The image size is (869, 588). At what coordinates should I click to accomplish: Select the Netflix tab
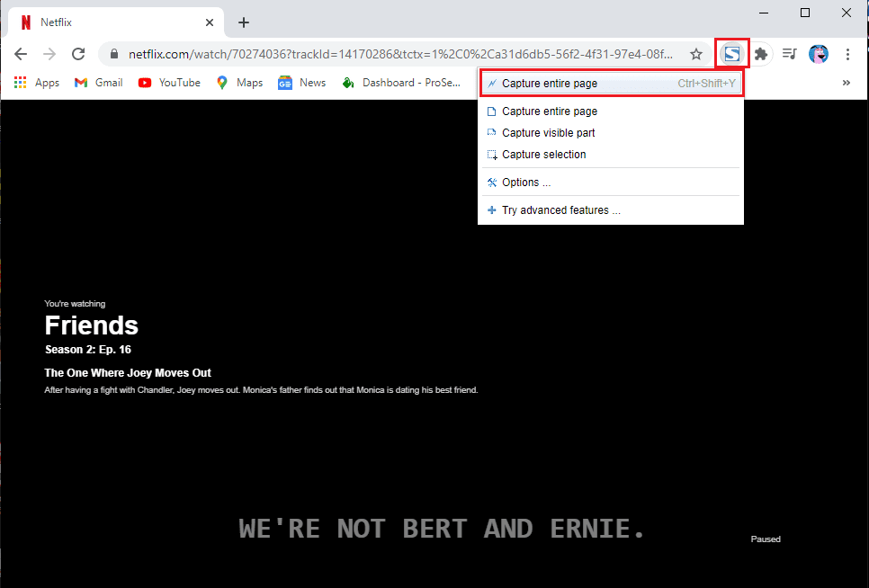pyautogui.click(x=116, y=22)
